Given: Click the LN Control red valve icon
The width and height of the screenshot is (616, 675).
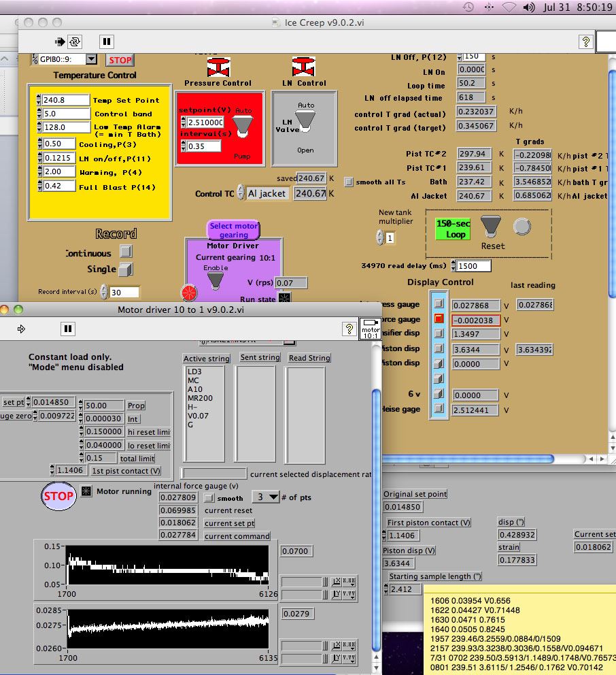Looking at the screenshot, I should pyautogui.click(x=303, y=67).
